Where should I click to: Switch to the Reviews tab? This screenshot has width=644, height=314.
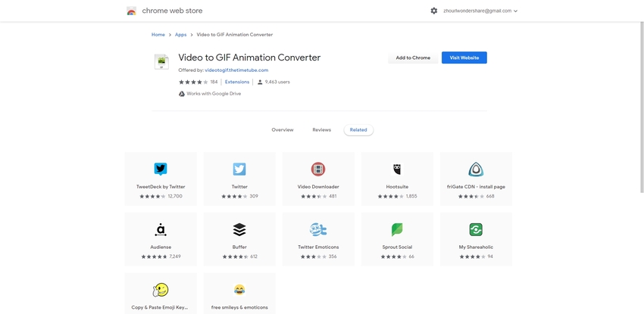pyautogui.click(x=321, y=130)
